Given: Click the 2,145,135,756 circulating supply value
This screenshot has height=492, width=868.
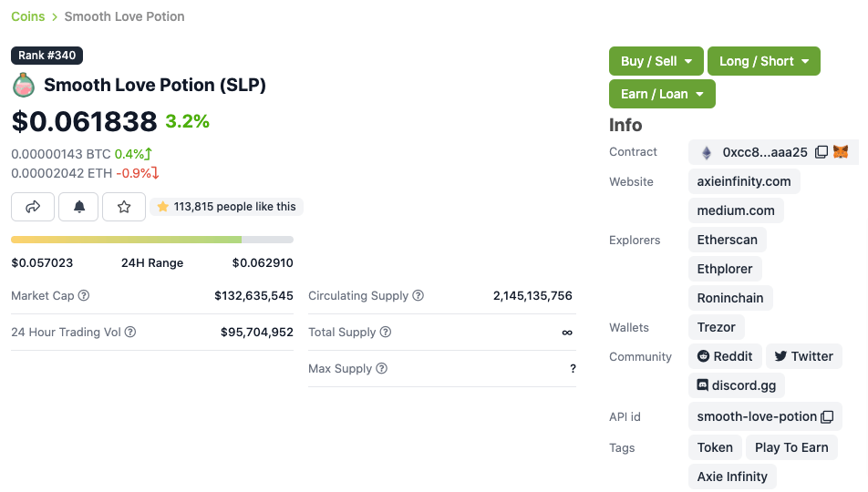Looking at the screenshot, I should coord(532,295).
